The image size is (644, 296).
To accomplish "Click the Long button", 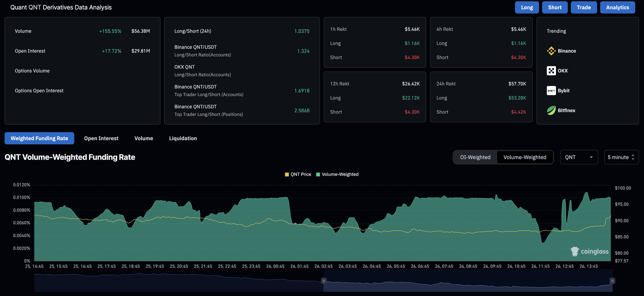I will pos(527,8).
